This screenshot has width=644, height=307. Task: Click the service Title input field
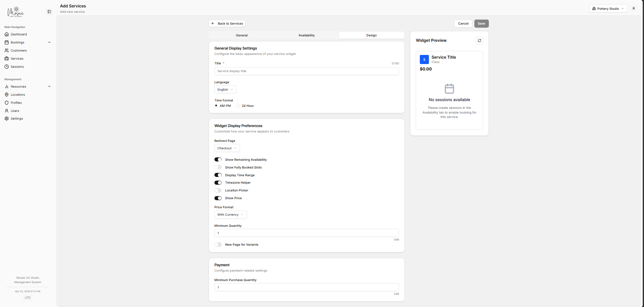pyautogui.click(x=306, y=71)
